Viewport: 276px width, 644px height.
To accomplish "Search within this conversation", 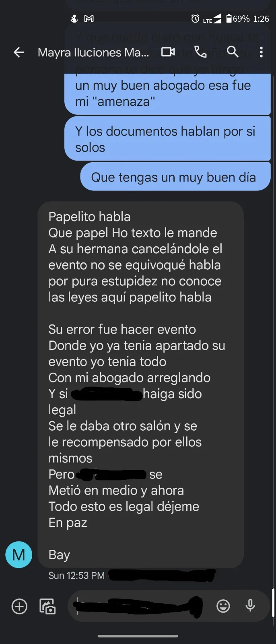I will pos(233,52).
